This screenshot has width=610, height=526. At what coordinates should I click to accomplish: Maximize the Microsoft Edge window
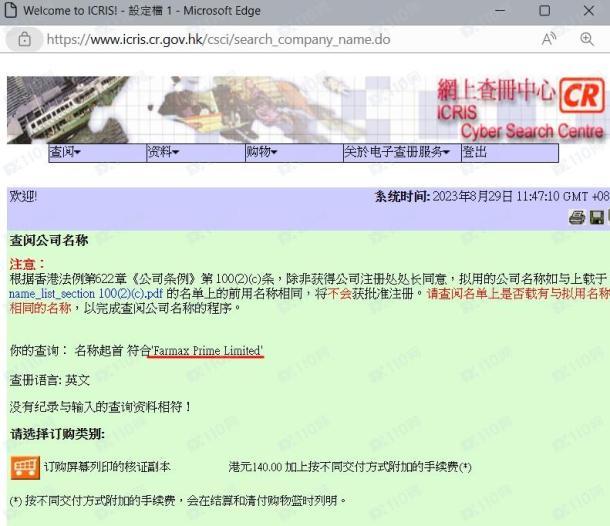(x=544, y=11)
